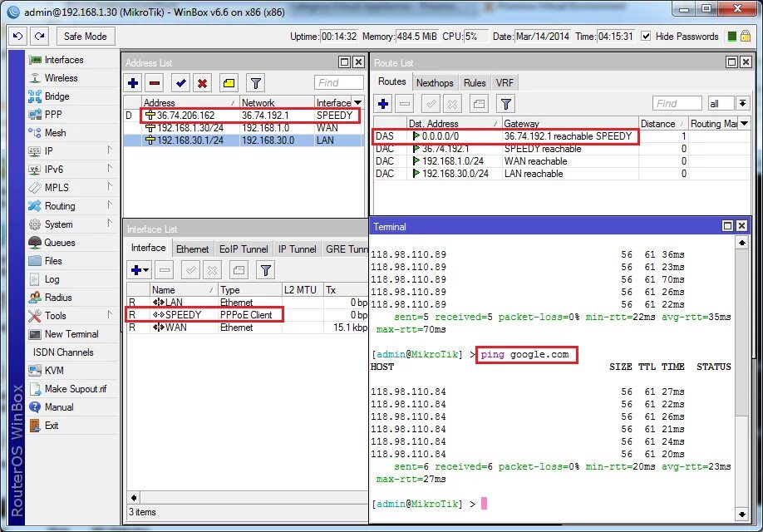The width and height of the screenshot is (763, 532).
Task: Switch to IP Tunnel tab
Action: click(297, 249)
